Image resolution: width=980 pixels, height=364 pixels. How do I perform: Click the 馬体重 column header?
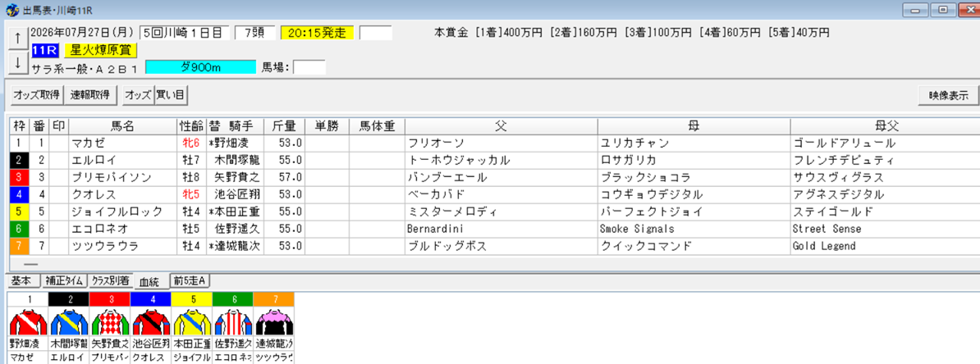pos(377,126)
